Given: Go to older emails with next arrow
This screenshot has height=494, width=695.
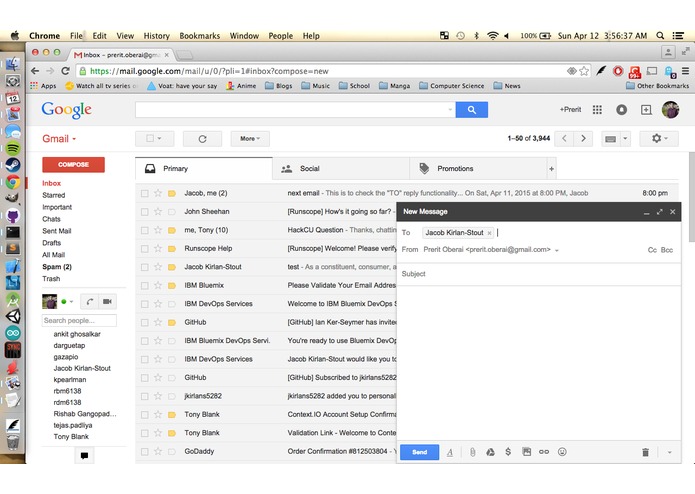Looking at the screenshot, I should (x=583, y=139).
